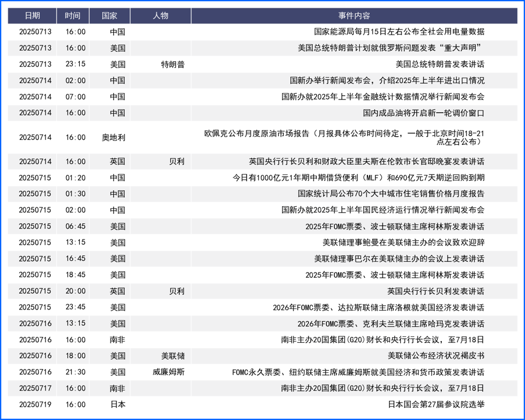Click the 日期 column header
The width and height of the screenshot is (525, 420).
coord(32,16)
